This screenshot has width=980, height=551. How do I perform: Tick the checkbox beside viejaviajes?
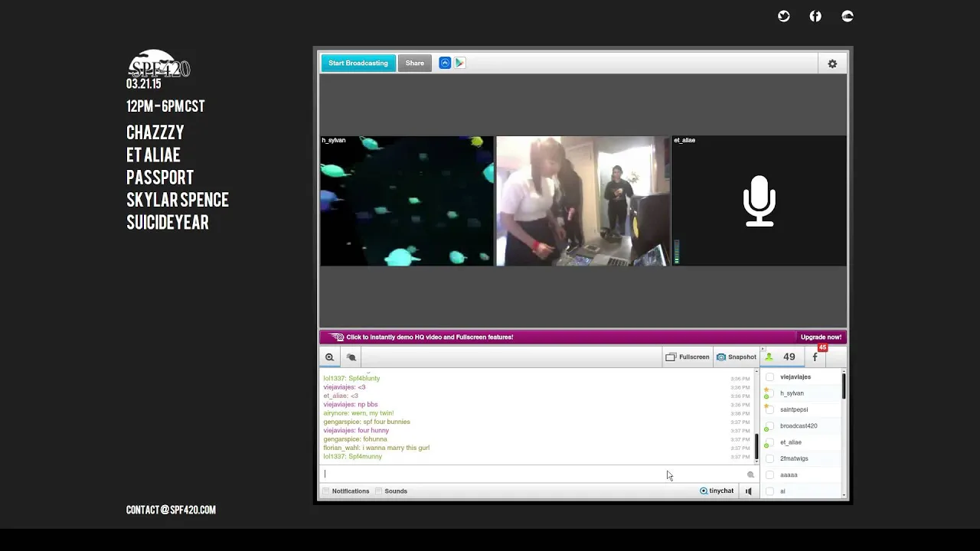[x=769, y=377]
